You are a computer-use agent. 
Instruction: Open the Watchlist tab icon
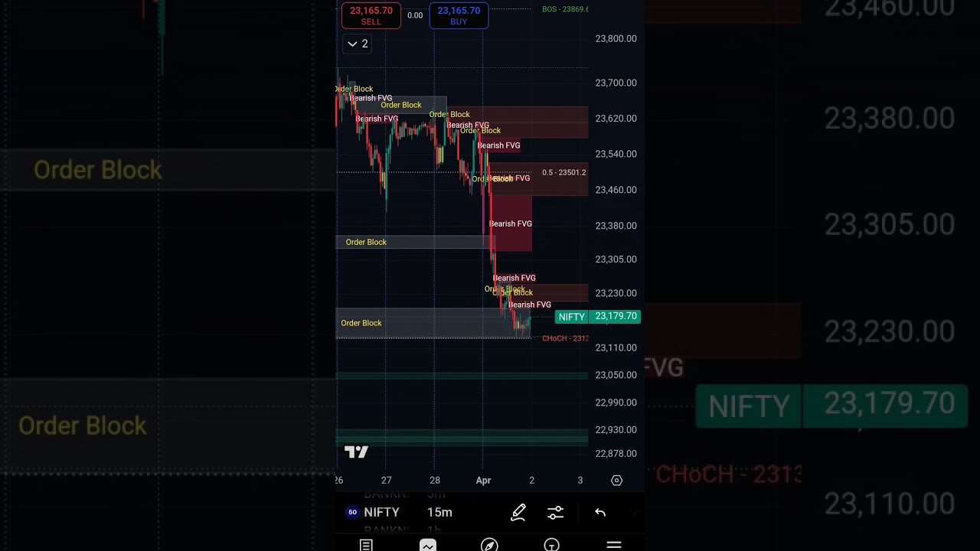(366, 544)
